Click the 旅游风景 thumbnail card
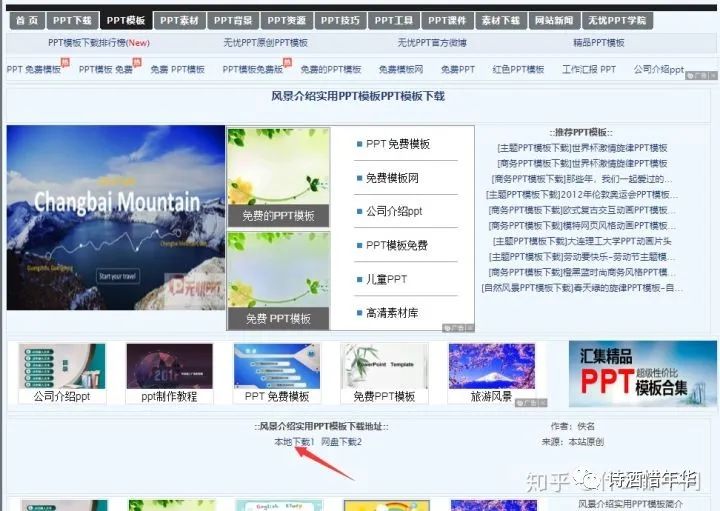This screenshot has height=511, width=720. point(492,374)
